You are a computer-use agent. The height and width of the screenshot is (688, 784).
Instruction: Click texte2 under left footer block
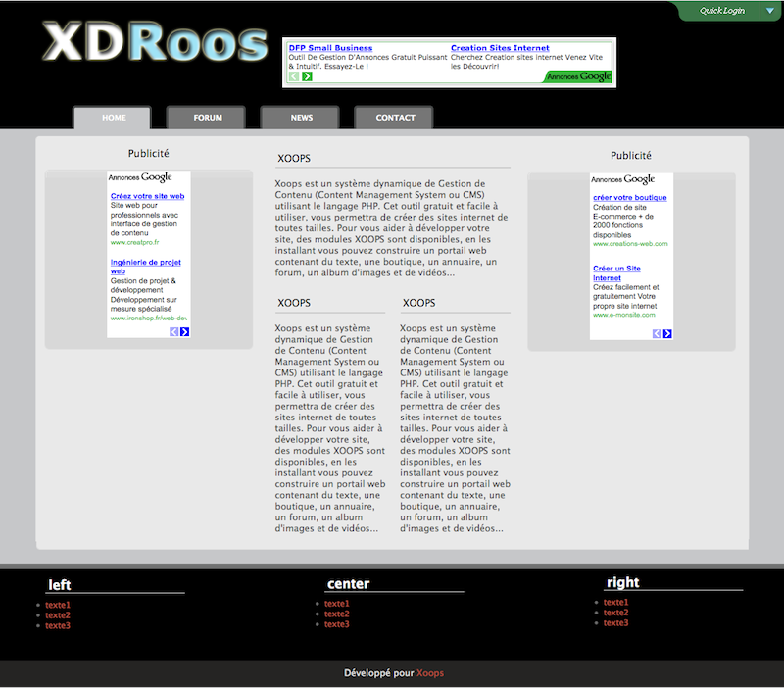coord(58,615)
